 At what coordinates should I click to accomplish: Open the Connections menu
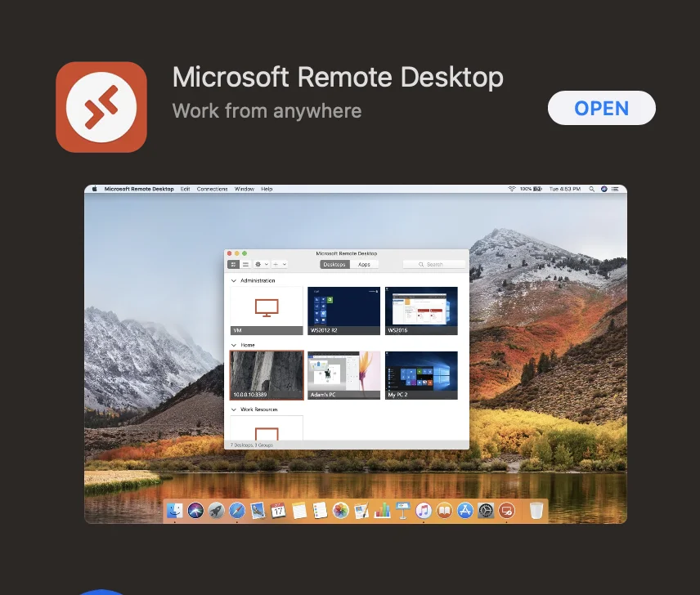coord(212,189)
